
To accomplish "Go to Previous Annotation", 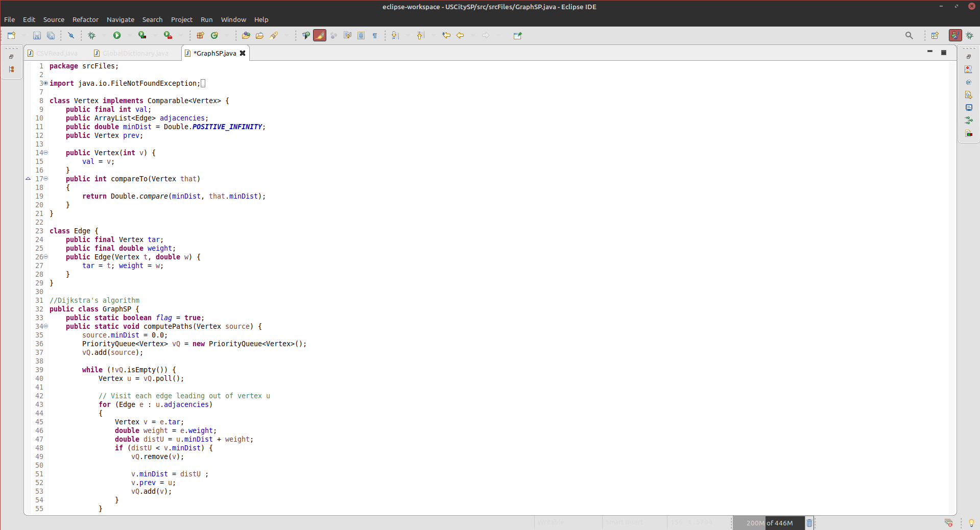I will 420,35.
